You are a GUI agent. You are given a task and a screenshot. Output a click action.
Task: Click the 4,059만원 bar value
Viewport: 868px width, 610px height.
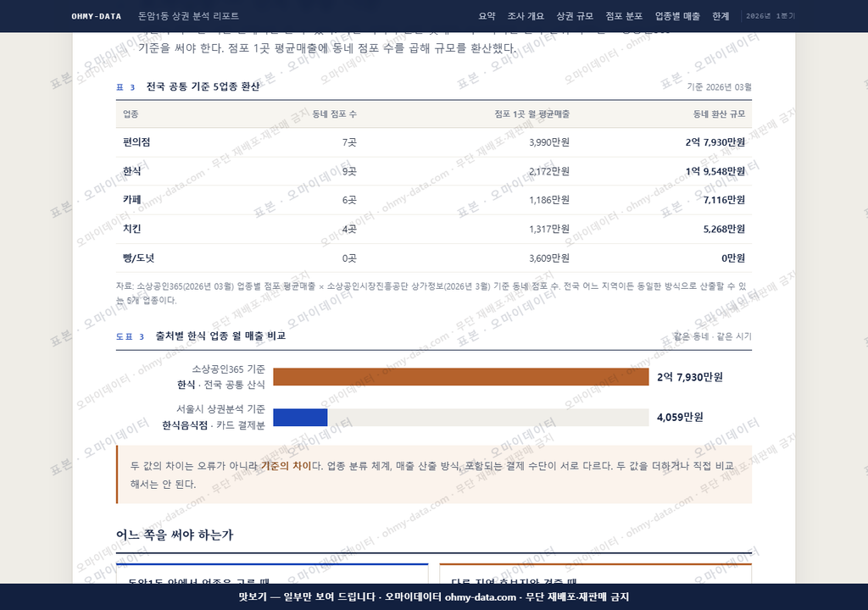680,418
